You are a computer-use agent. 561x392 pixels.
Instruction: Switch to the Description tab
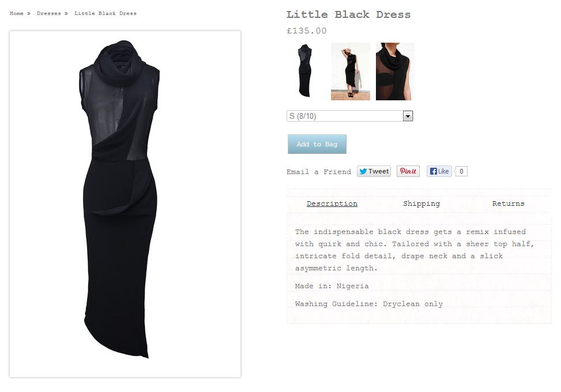pyautogui.click(x=332, y=203)
